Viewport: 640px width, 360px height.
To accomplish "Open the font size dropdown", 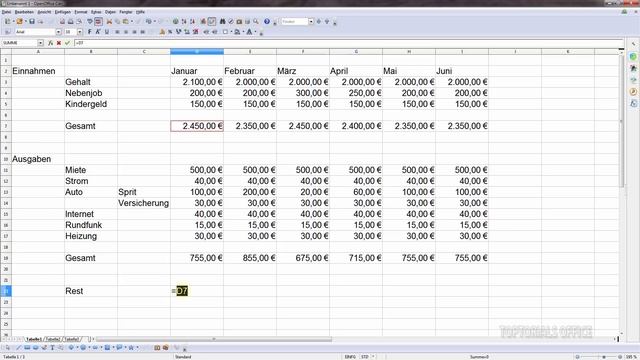I will (80, 32).
